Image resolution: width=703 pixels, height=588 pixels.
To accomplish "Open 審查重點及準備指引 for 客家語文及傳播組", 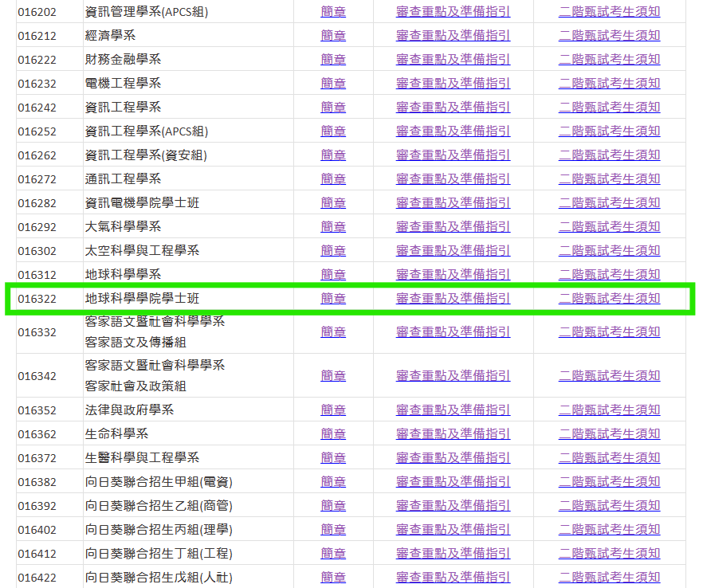I will click(453, 331).
